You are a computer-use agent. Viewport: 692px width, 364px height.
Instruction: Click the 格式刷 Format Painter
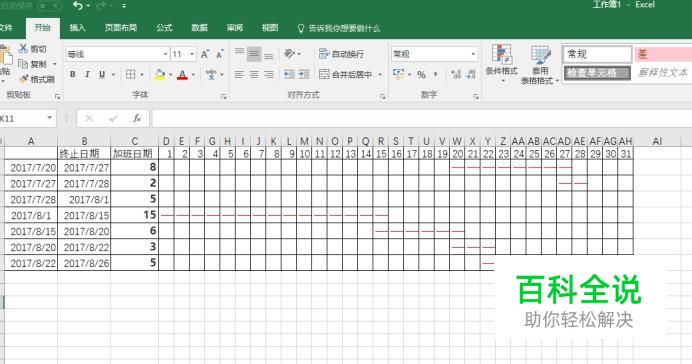37,79
